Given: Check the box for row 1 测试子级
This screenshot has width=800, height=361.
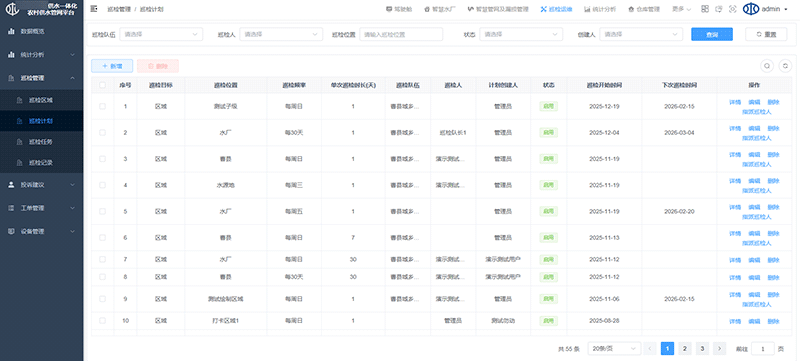Looking at the screenshot, I should [x=103, y=107].
